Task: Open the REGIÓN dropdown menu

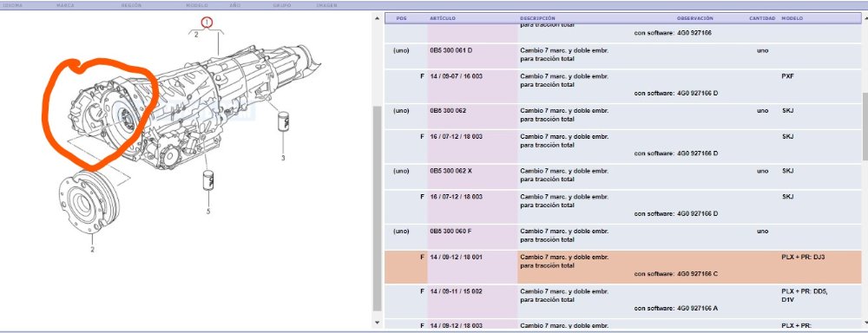Action: click(x=131, y=5)
